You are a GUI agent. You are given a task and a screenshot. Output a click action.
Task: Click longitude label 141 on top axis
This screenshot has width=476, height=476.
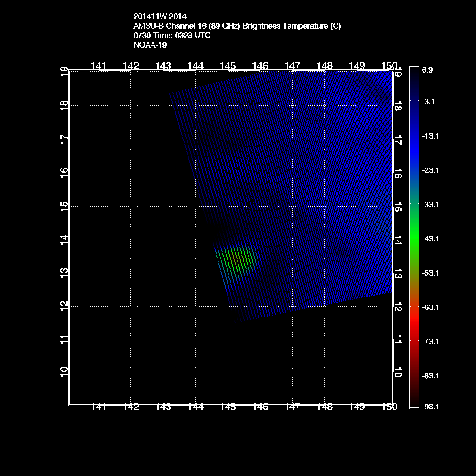(x=99, y=66)
